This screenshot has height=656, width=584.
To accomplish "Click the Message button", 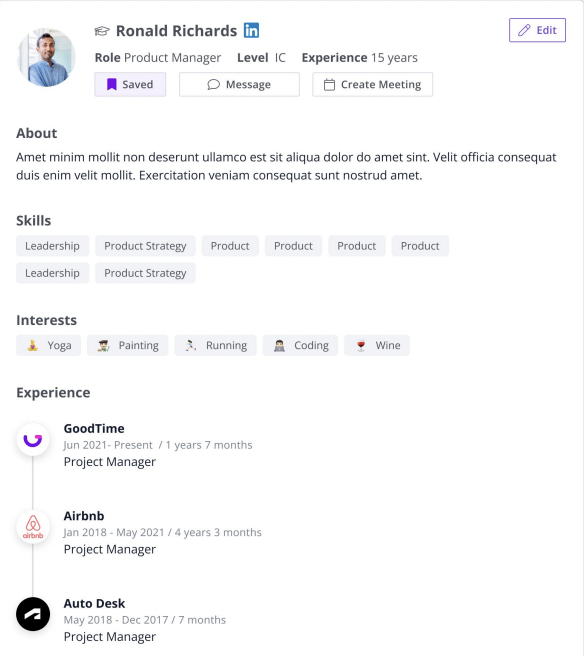I will click(x=239, y=85).
